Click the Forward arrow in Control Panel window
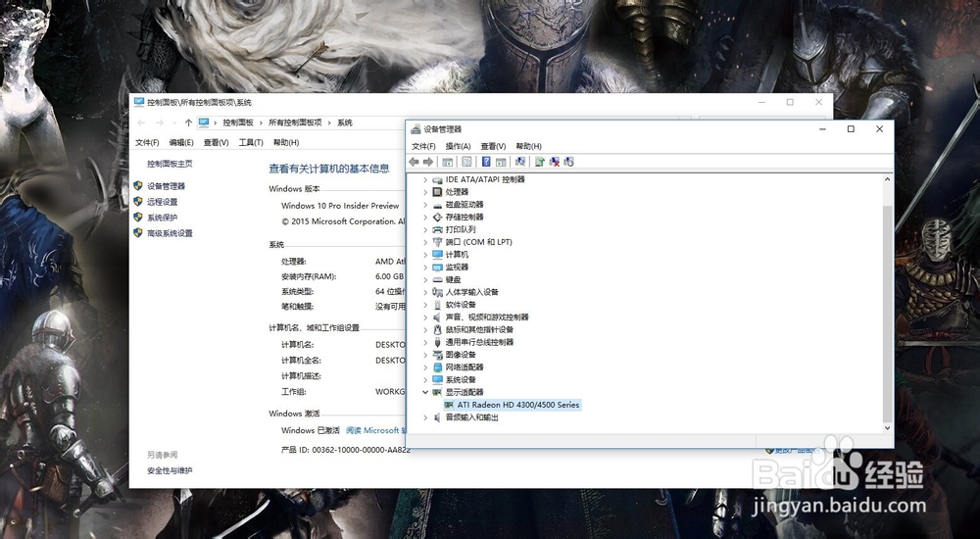 click(160, 123)
